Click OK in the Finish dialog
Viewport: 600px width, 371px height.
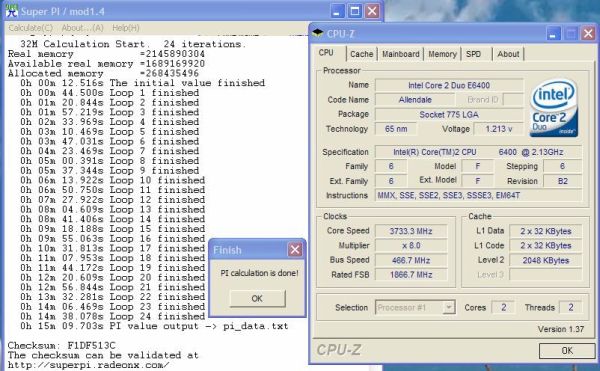(257, 298)
